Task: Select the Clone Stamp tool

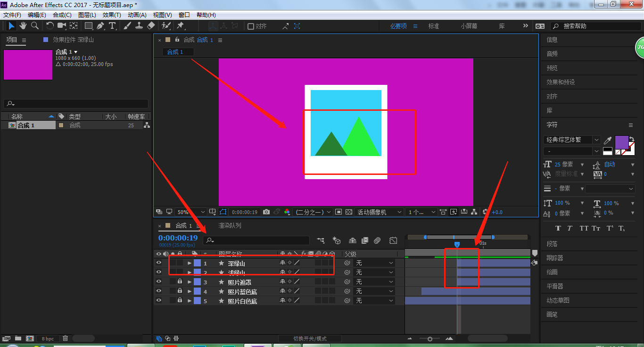Action: coord(139,26)
